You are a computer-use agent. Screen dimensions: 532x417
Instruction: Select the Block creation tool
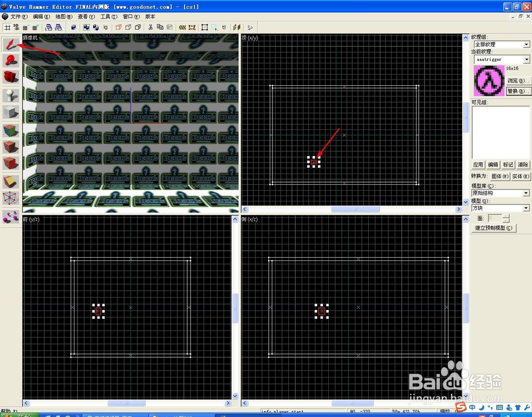(11, 112)
